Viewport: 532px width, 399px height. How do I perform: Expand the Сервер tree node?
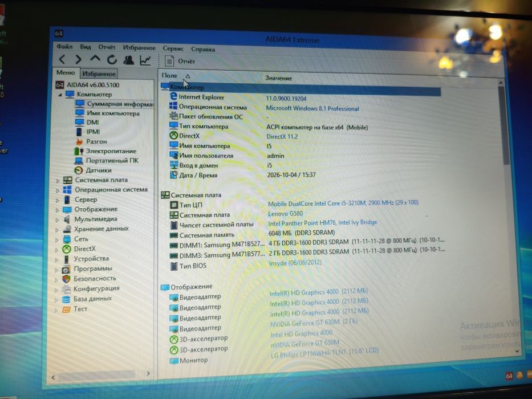click(x=58, y=201)
